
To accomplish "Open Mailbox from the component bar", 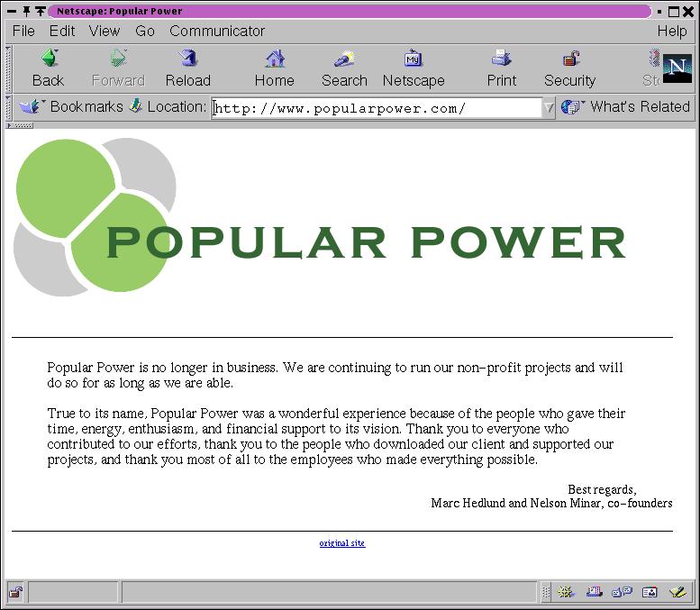I will pos(595,593).
